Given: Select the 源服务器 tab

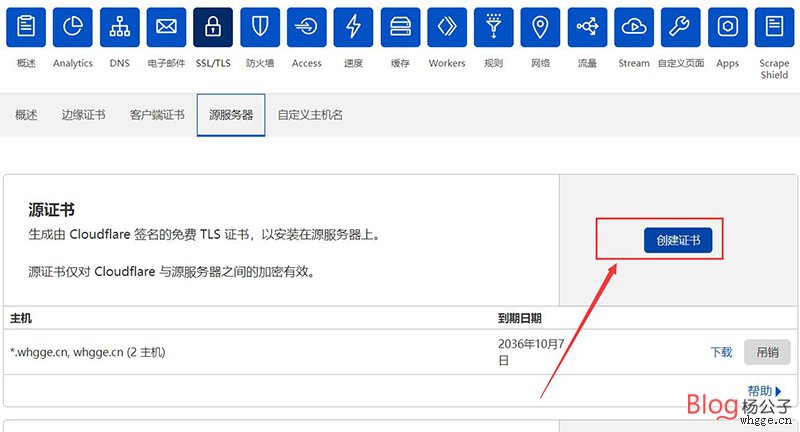Looking at the screenshot, I should tap(231, 115).
